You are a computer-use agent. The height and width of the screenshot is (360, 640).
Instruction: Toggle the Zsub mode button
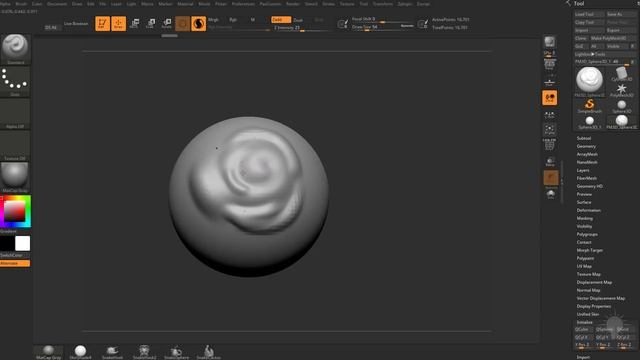298,20
